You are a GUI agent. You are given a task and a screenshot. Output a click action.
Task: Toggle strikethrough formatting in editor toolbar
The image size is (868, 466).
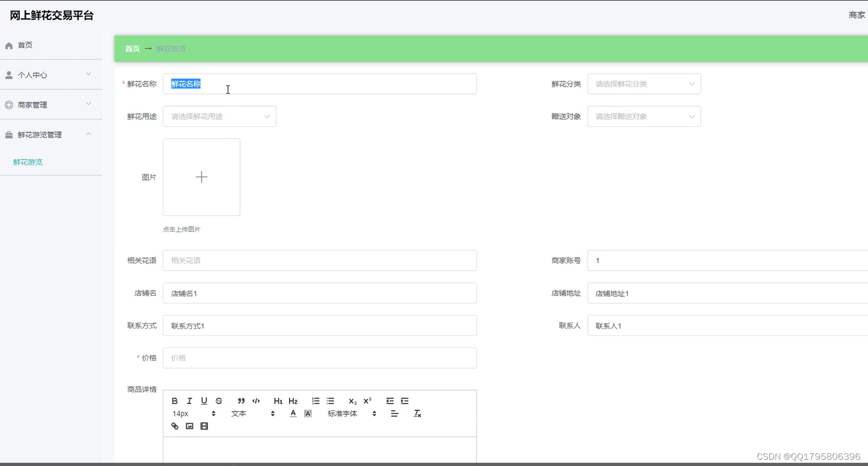point(219,401)
